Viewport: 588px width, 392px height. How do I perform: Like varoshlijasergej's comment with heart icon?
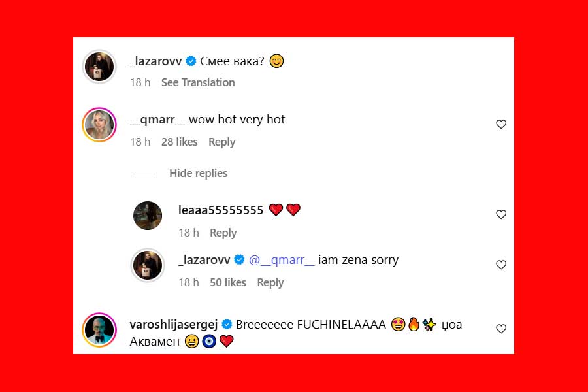click(501, 329)
